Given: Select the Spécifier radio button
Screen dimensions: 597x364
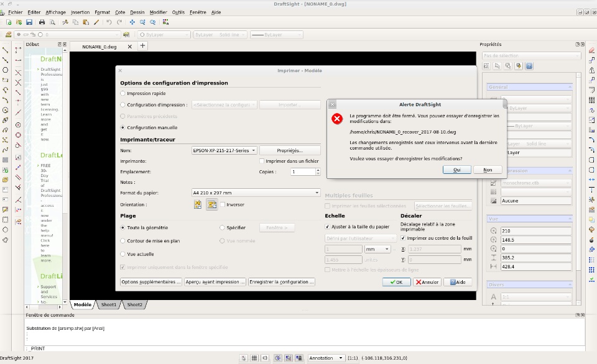Looking at the screenshot, I should pos(222,227).
